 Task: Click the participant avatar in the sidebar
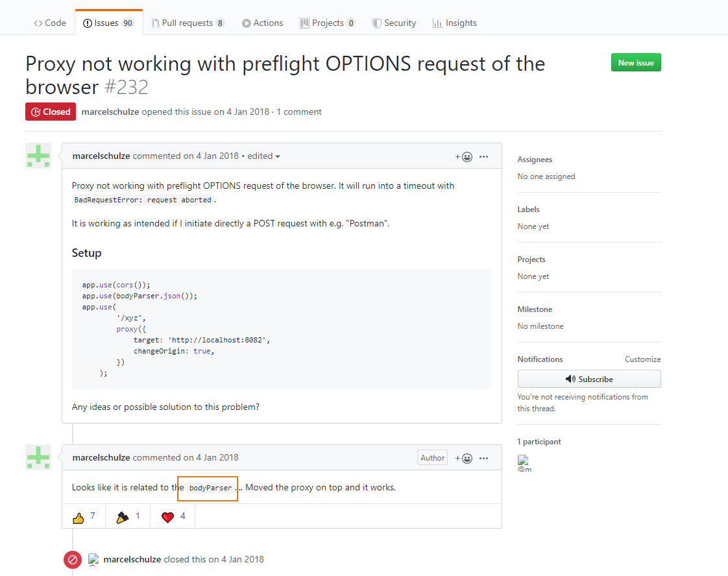point(523,461)
